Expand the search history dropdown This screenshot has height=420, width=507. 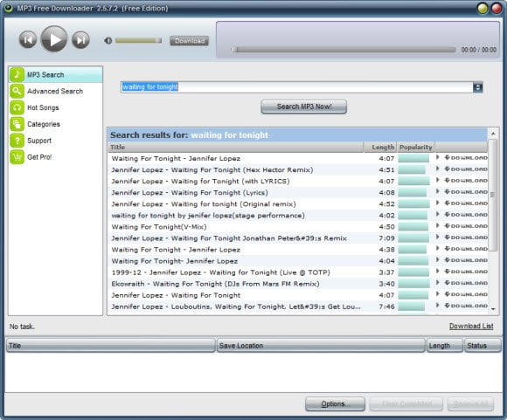[x=478, y=87]
